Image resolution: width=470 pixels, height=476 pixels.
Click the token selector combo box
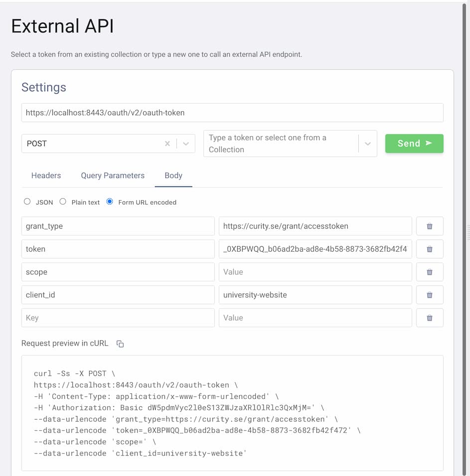pyautogui.click(x=280, y=144)
